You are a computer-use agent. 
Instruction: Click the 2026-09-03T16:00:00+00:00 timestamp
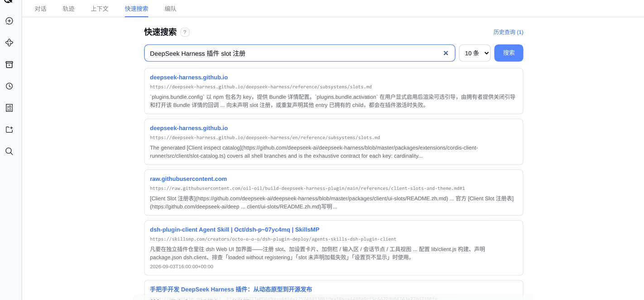point(182,266)
